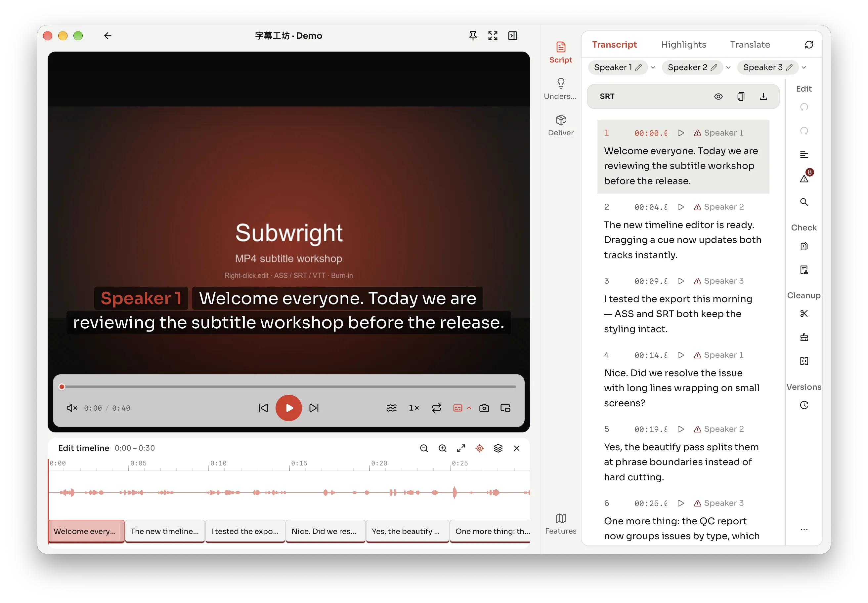The height and width of the screenshot is (603, 868).
Task: Play cue 2 from transcript
Action: tap(680, 207)
